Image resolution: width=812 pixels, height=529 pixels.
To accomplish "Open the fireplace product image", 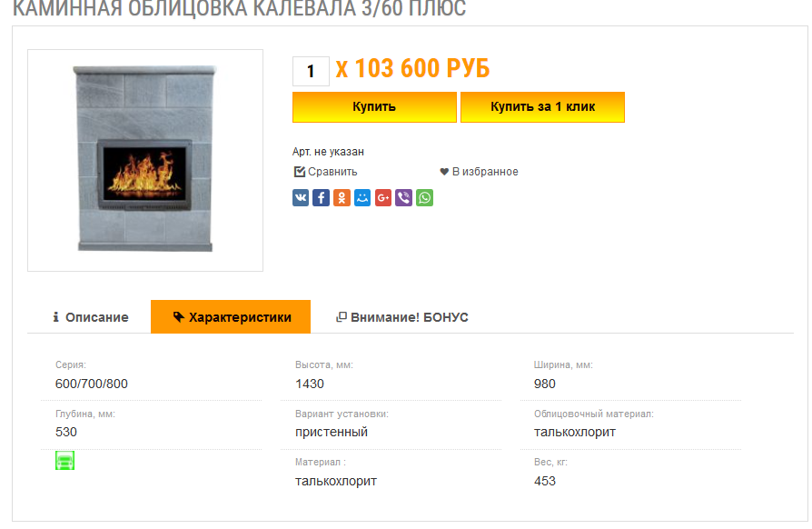I will 145,160.
